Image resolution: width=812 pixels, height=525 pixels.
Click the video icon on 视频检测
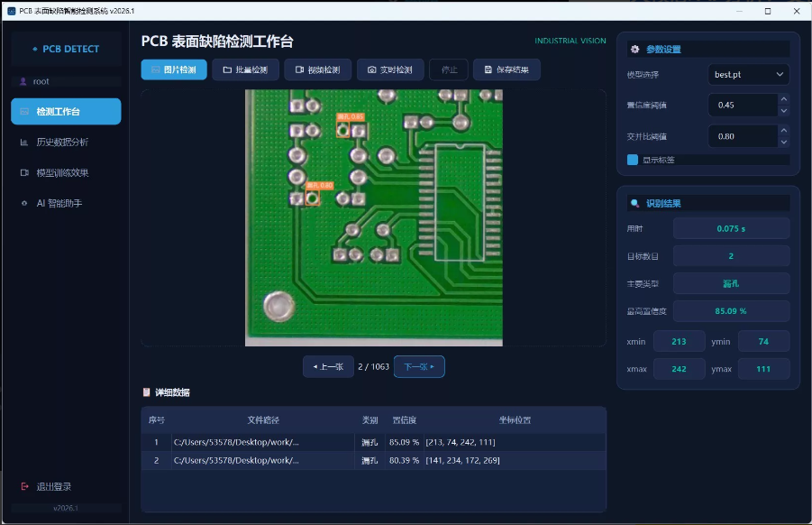(x=299, y=69)
